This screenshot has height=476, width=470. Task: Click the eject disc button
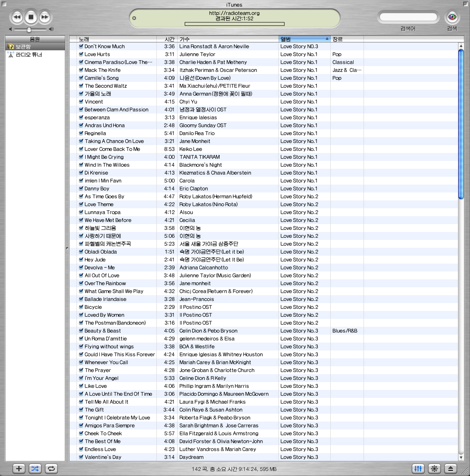pos(450,469)
